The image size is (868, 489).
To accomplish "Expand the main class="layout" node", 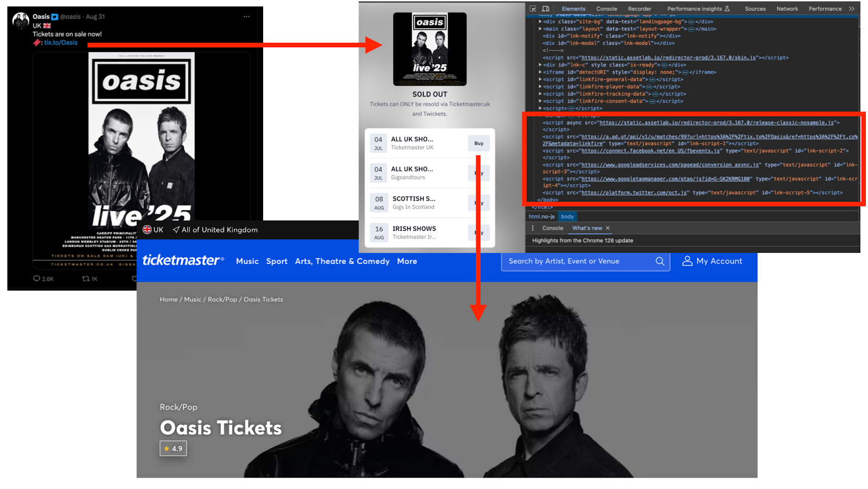I will point(540,29).
